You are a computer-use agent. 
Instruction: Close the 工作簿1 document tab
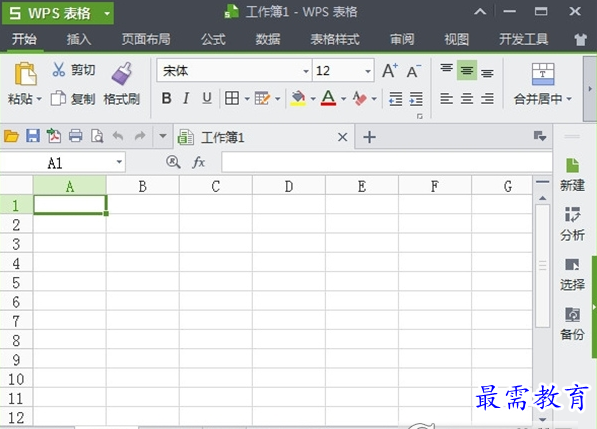tap(342, 137)
